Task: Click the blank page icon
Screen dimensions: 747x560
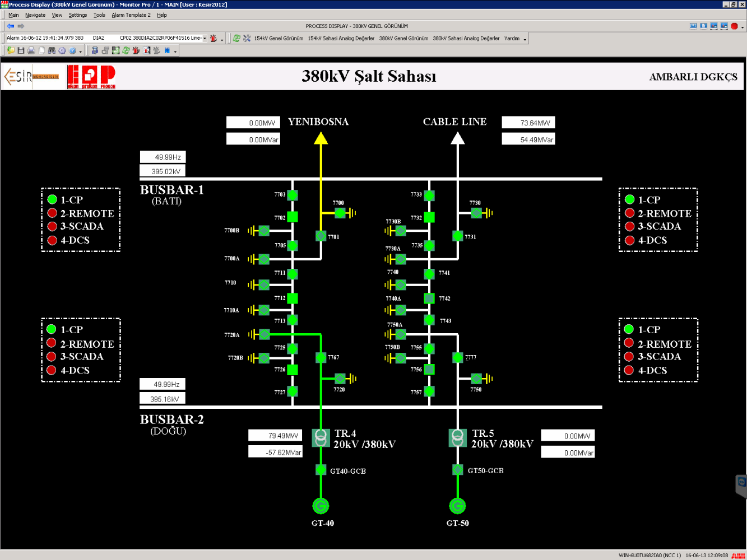Action: coord(41,50)
